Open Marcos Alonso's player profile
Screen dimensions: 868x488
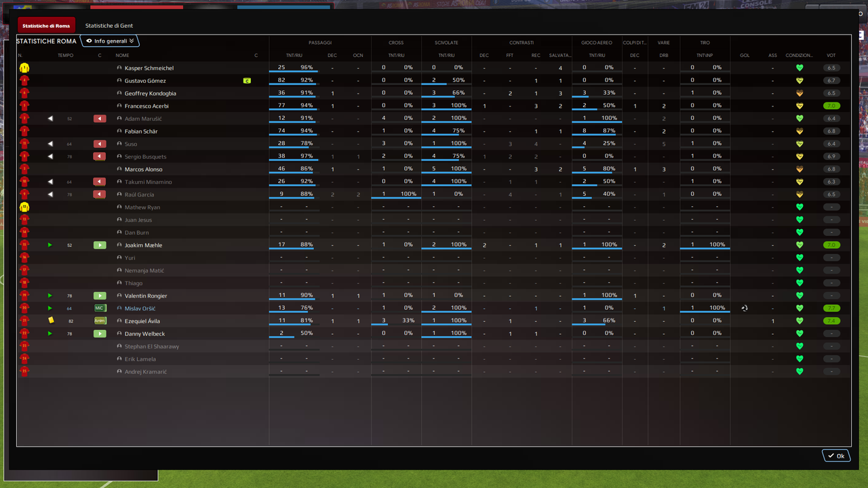pyautogui.click(x=144, y=169)
